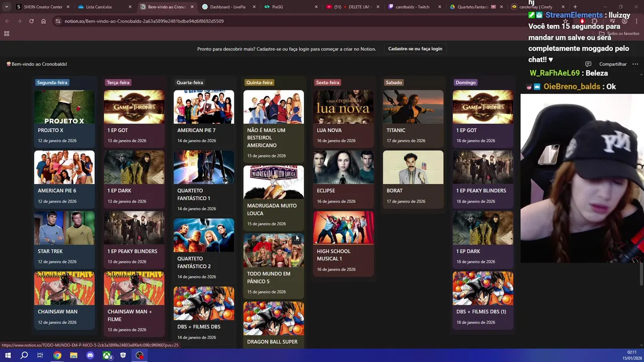Click the Terça-feira column tag
Screen dimensions: 644x362
(118, 82)
